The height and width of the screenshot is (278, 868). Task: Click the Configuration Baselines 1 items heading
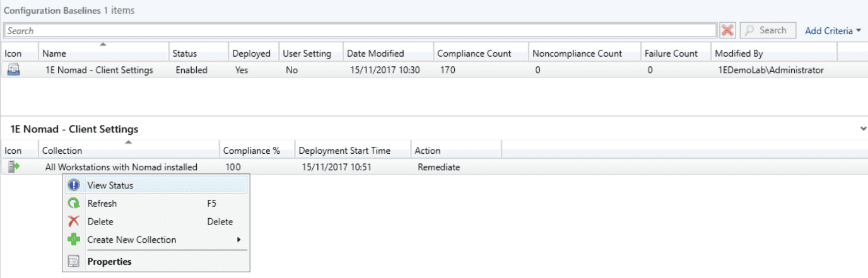[69, 11]
